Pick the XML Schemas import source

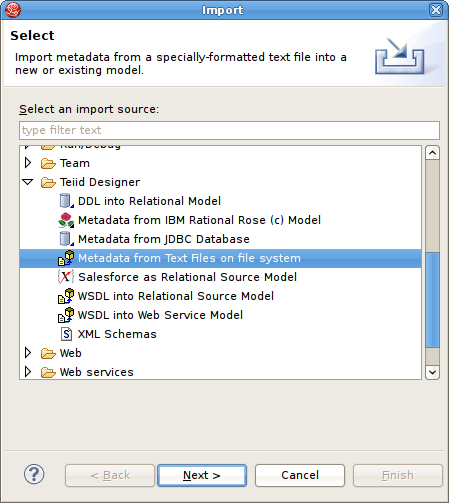117,334
